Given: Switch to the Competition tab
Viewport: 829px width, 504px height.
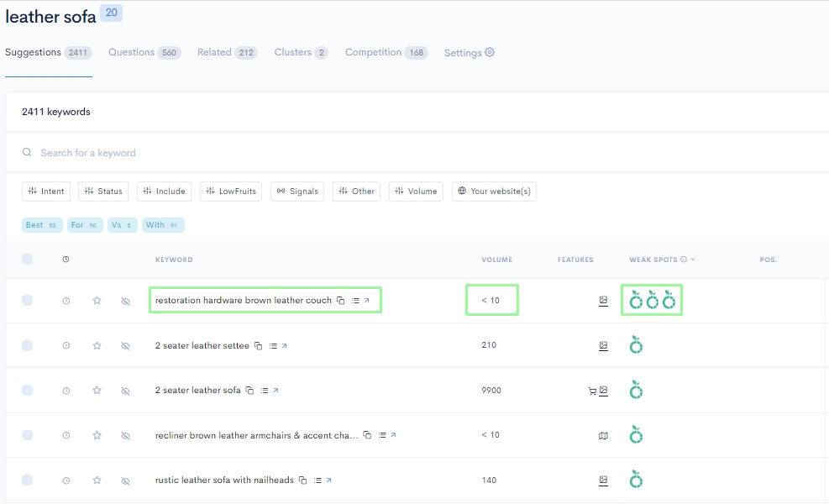Looking at the screenshot, I should [386, 52].
